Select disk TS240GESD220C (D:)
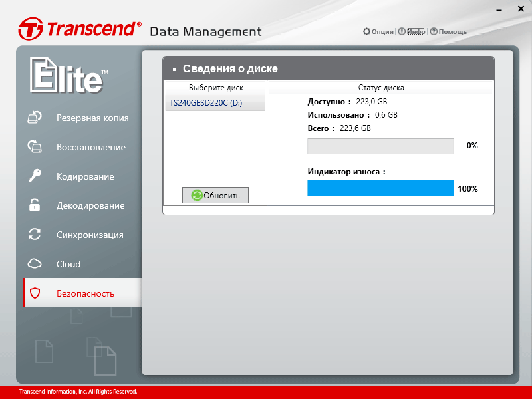 click(x=215, y=103)
